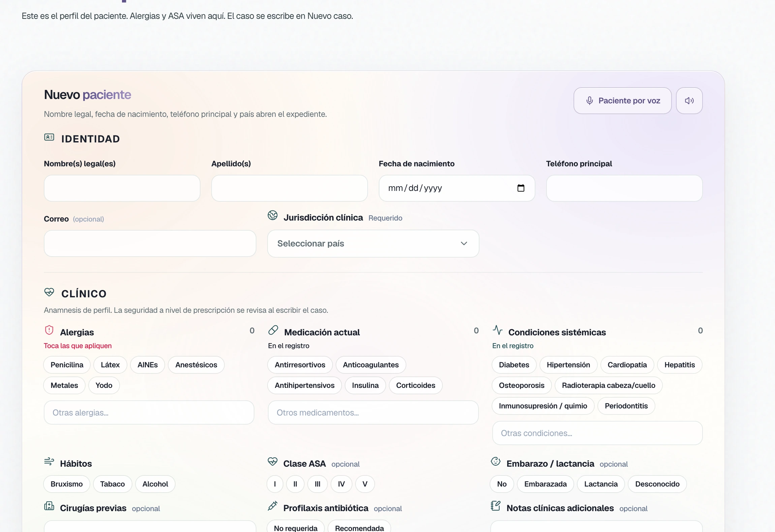The height and width of the screenshot is (532, 775).
Task: Click the speaker audio icon button
Action: pos(689,101)
